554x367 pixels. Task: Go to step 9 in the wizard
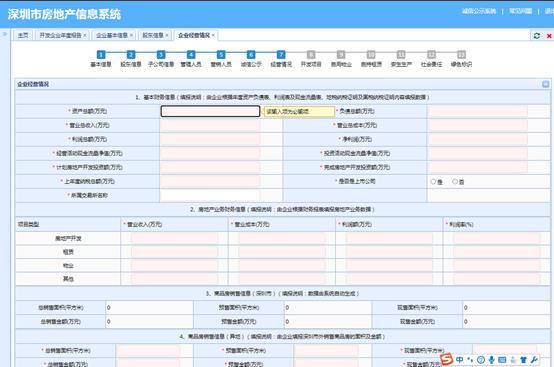tap(341, 59)
